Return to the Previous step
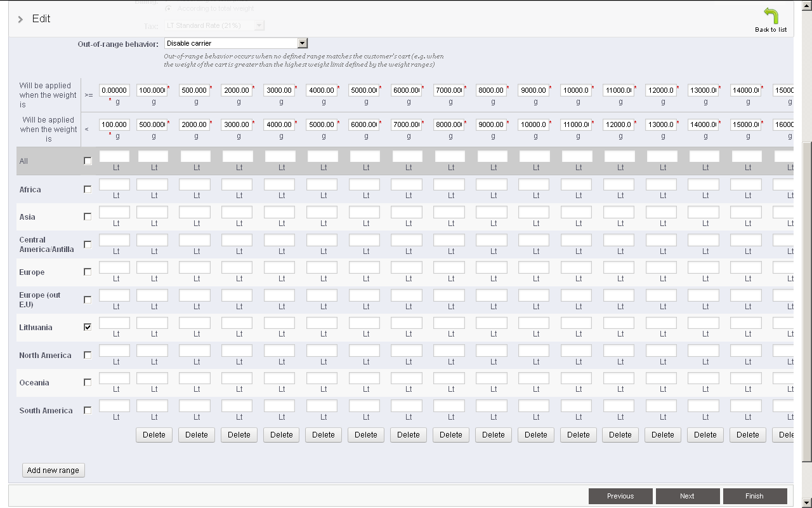 coord(620,496)
